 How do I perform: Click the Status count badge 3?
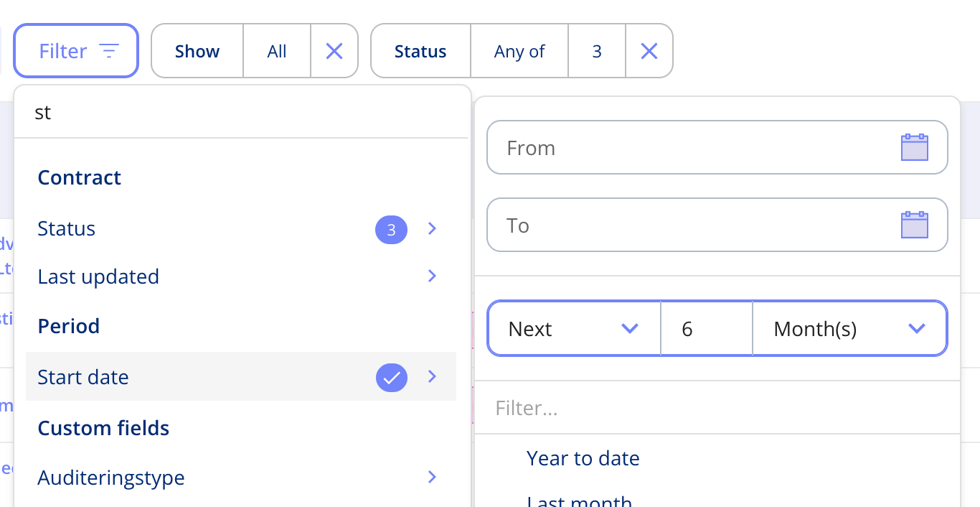point(391,230)
